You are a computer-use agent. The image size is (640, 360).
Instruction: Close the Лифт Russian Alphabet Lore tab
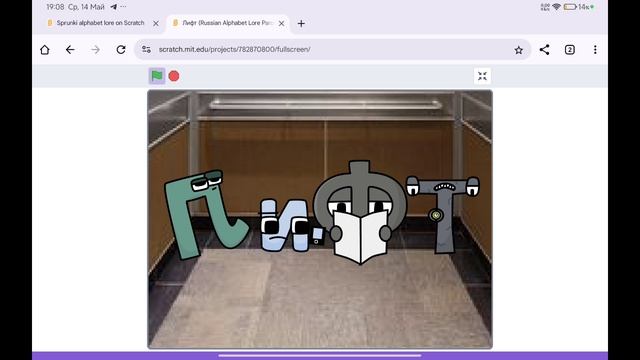click(282, 24)
